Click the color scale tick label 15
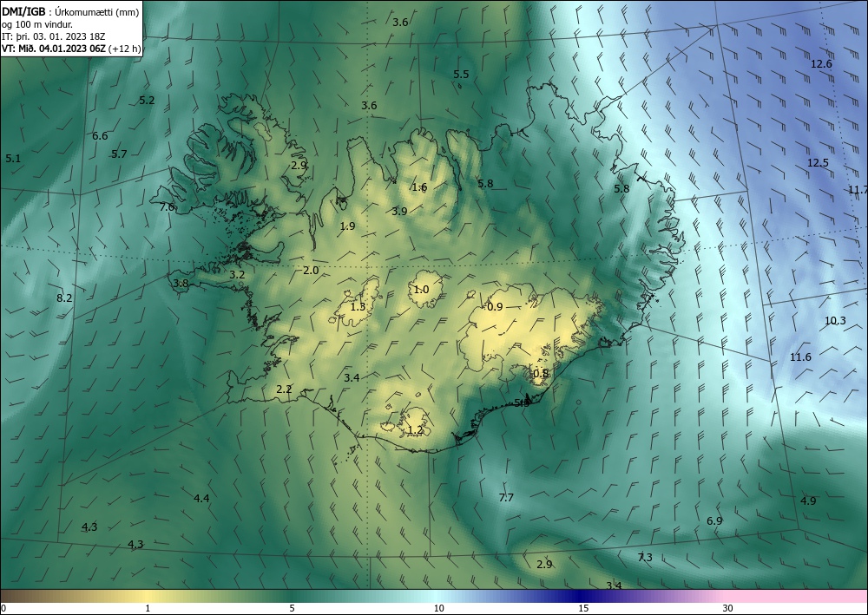Screen dimensions: 868x615 click(x=583, y=608)
